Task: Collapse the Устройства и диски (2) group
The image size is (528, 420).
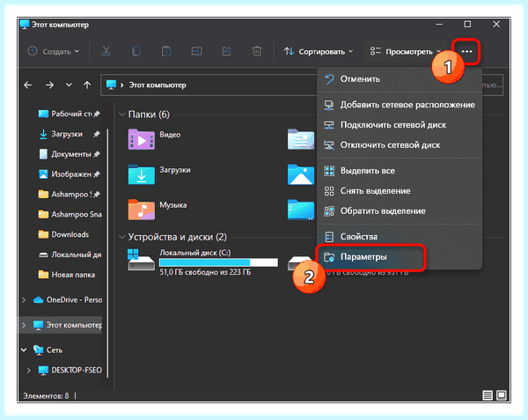Action: click(x=122, y=237)
